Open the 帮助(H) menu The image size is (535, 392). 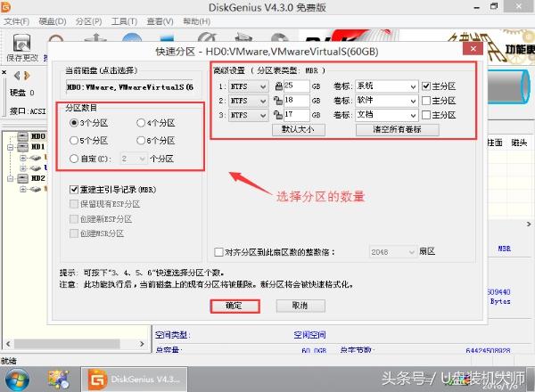(196, 21)
